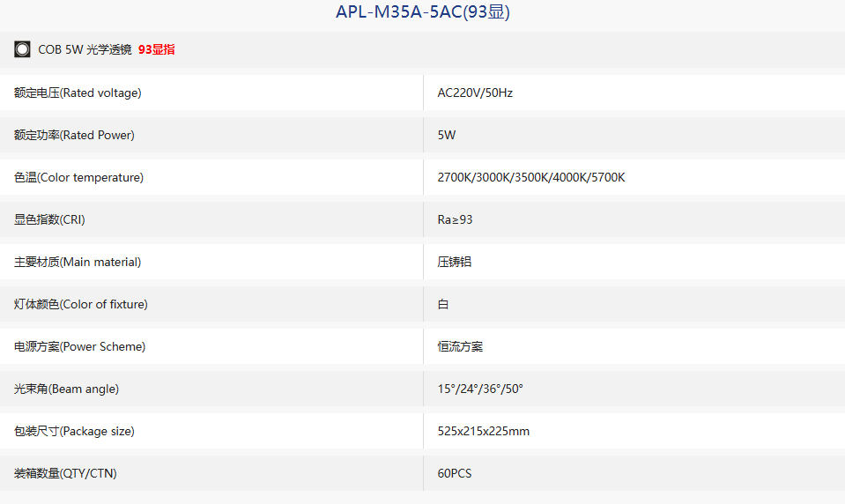Select the '光束角(Beam angle)' label
This screenshot has height=504, width=845.
pos(66,389)
